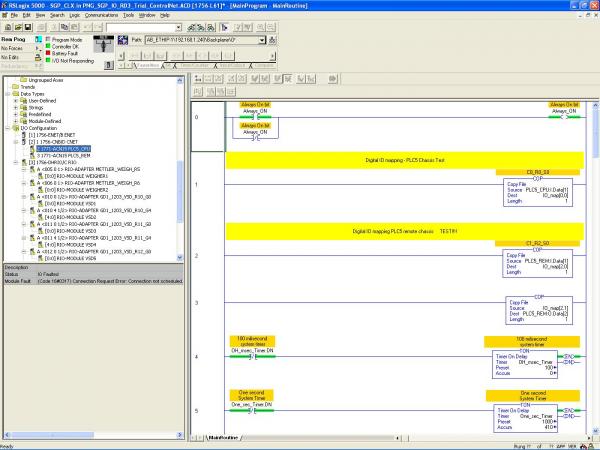This screenshot has height=450, width=600.
Task: Select the [1] 1756-ENET/B ENET module
Action: coord(52,135)
